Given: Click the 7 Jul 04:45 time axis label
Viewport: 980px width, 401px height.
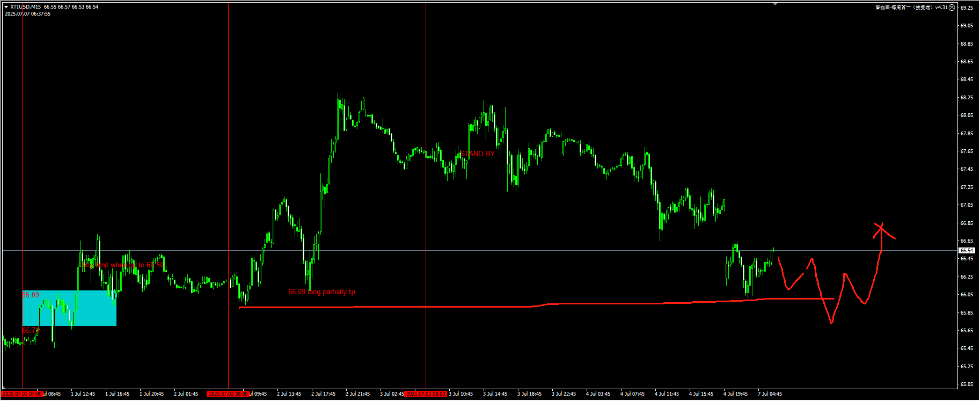Looking at the screenshot, I should [770, 394].
